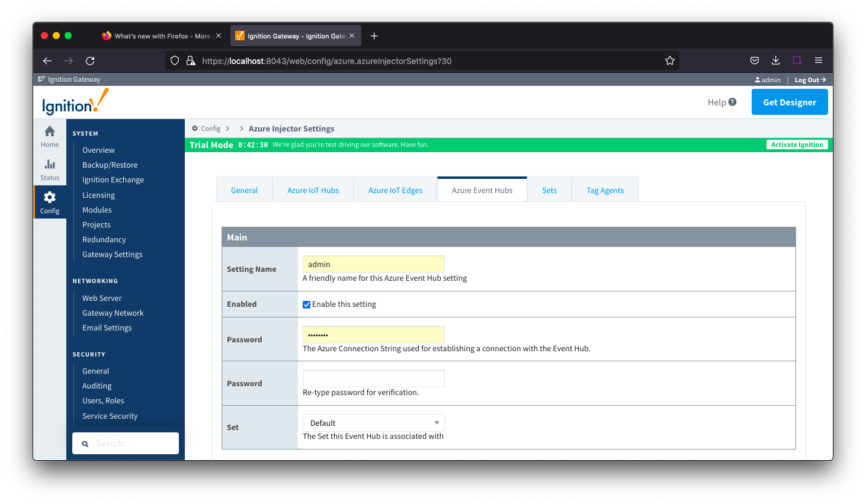This screenshot has height=504, width=866.
Task: Open the Tag Agents tab
Action: [x=605, y=190]
